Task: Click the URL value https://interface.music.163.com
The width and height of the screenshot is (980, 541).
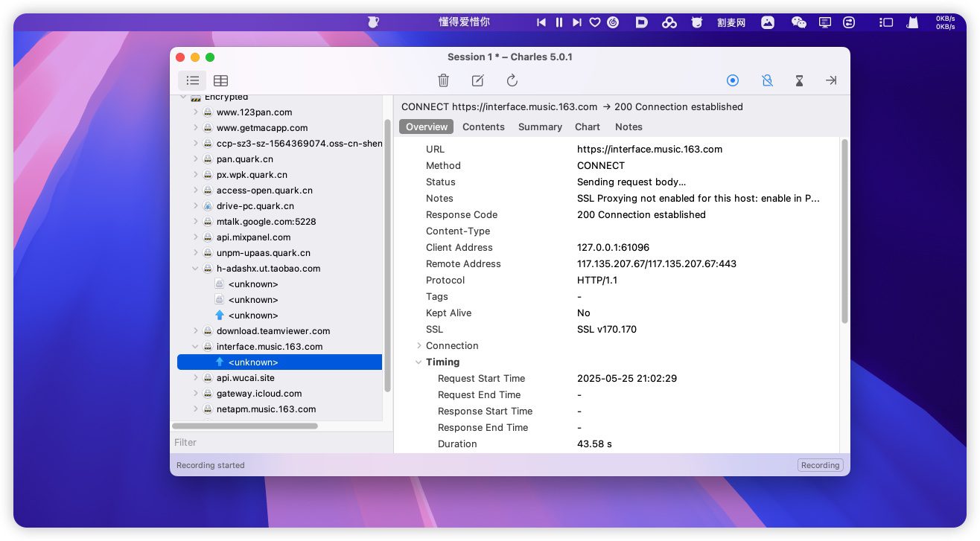Action: 649,149
